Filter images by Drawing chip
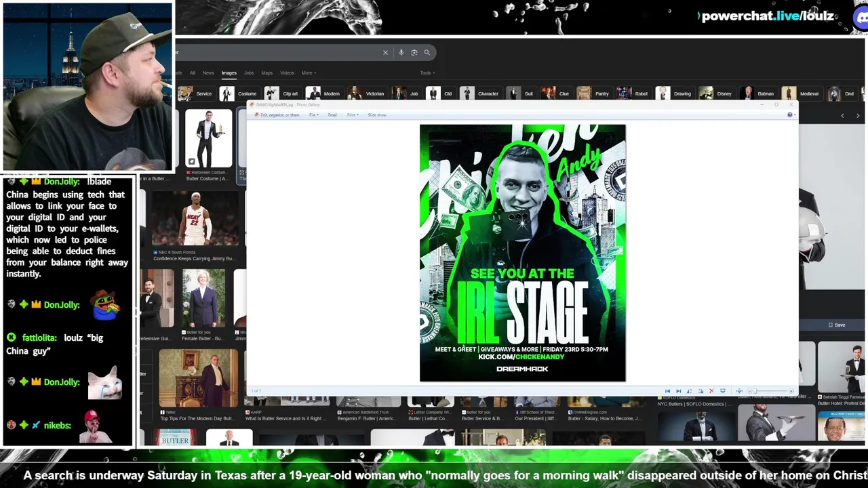 pyautogui.click(x=675, y=94)
